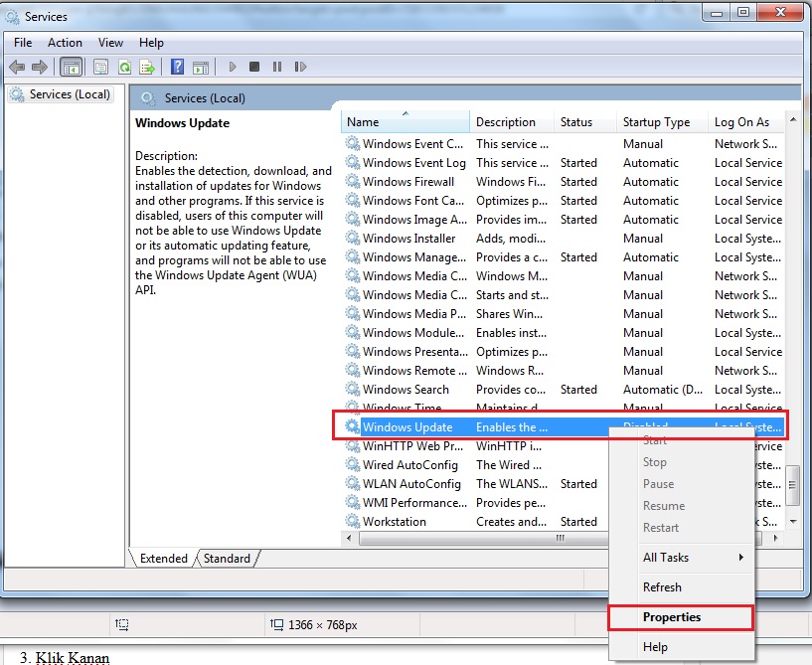This screenshot has width=812, height=665.
Task: Click the gear icon beside Windows Firewall
Action: [353, 181]
